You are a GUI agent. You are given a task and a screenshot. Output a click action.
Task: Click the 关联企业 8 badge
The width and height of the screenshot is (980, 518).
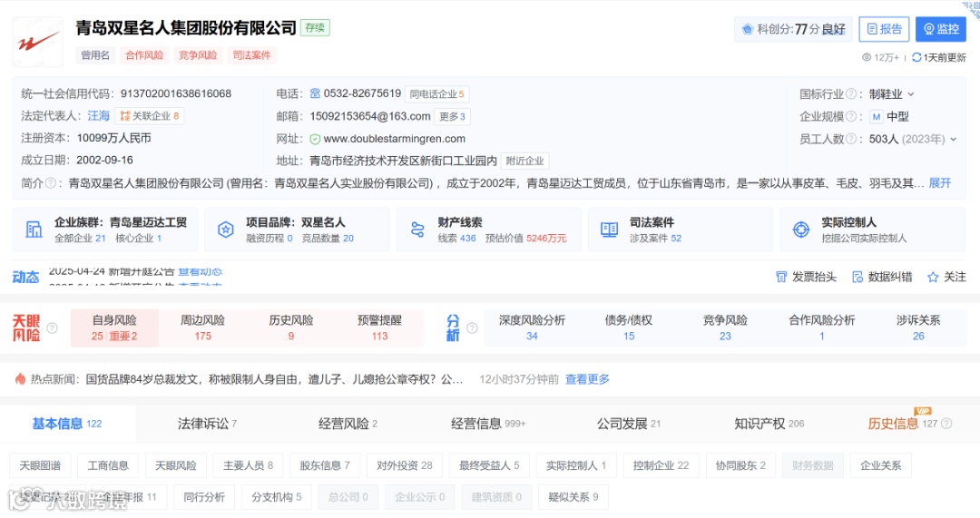(150, 115)
